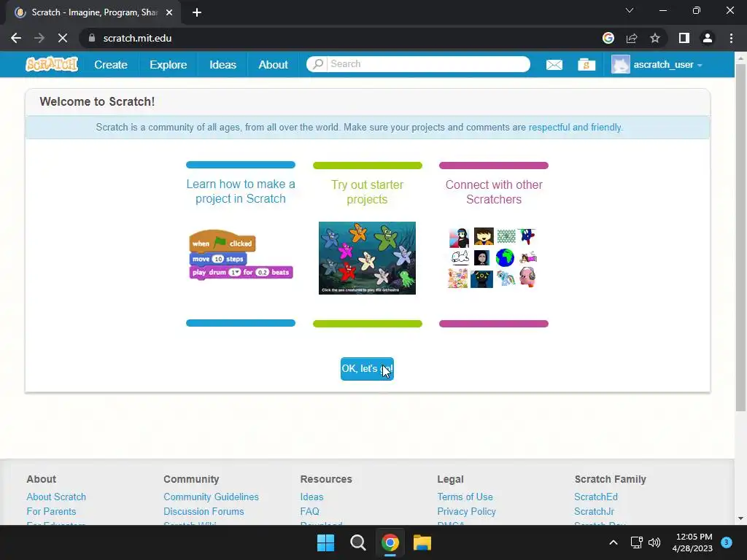This screenshot has width=747, height=560.
Task: Click the search magnifier icon in the Scratch bar
Action: tap(318, 64)
